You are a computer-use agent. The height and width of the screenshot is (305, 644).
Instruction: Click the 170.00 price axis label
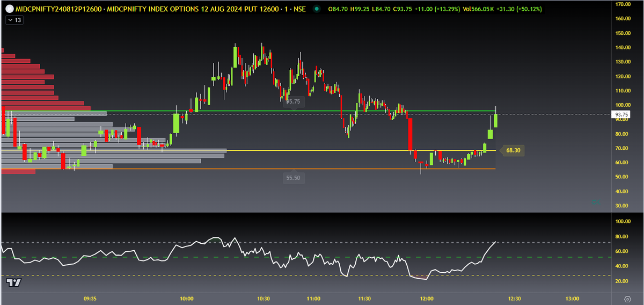tap(623, 4)
